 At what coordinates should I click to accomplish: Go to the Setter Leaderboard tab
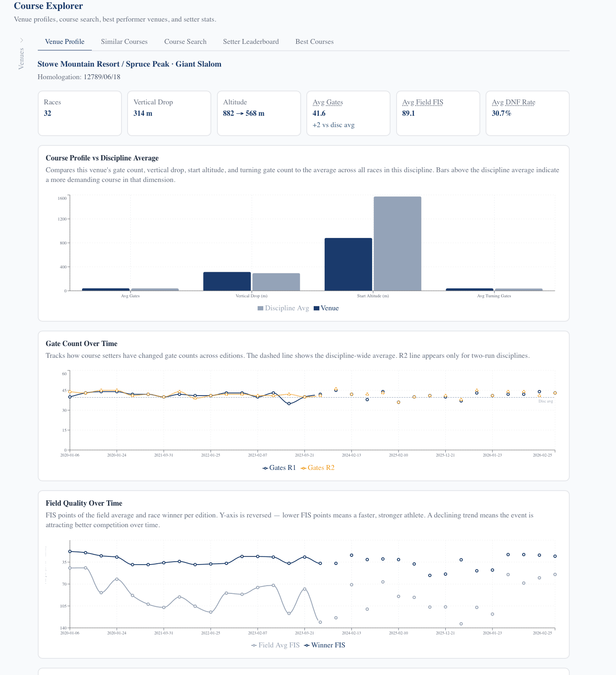(x=251, y=42)
